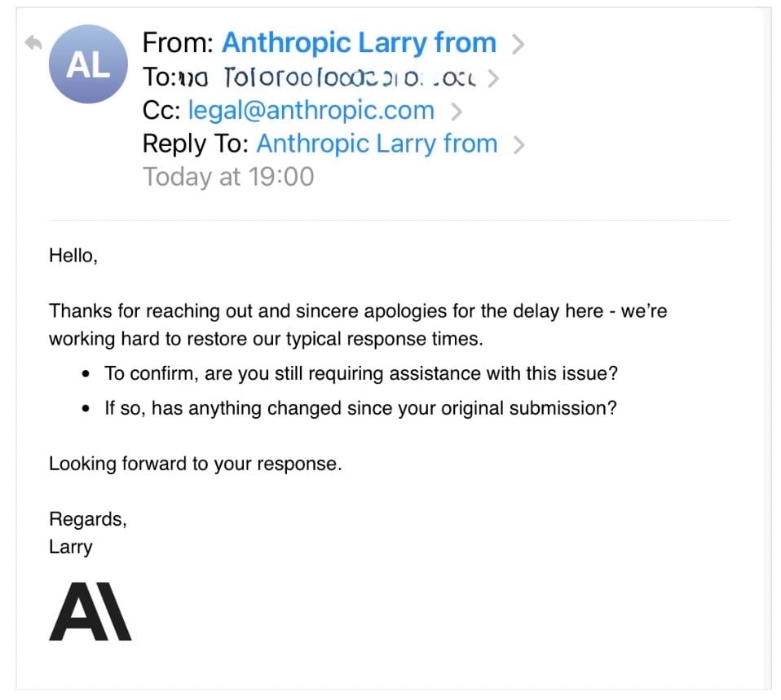Click the 'Hello,' greeting line

coord(73,255)
